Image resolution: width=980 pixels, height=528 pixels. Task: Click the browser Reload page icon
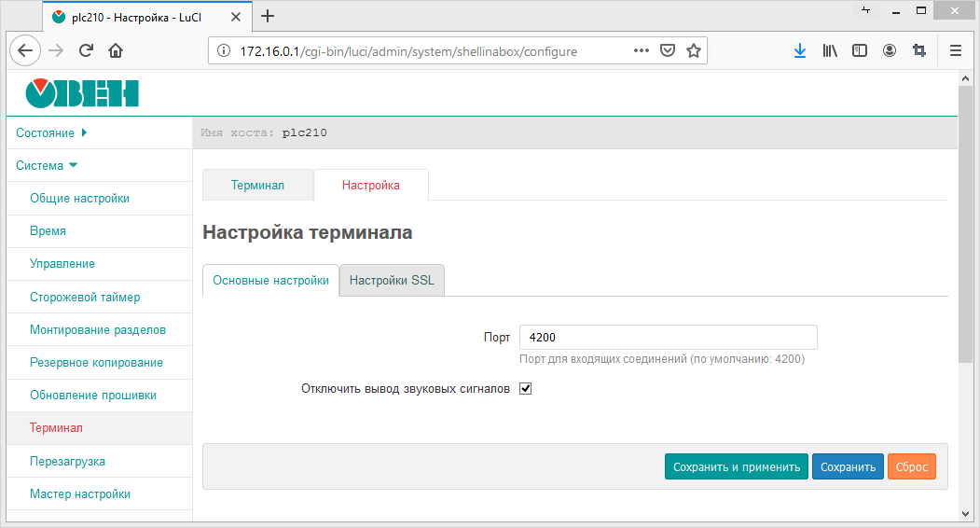click(x=86, y=51)
